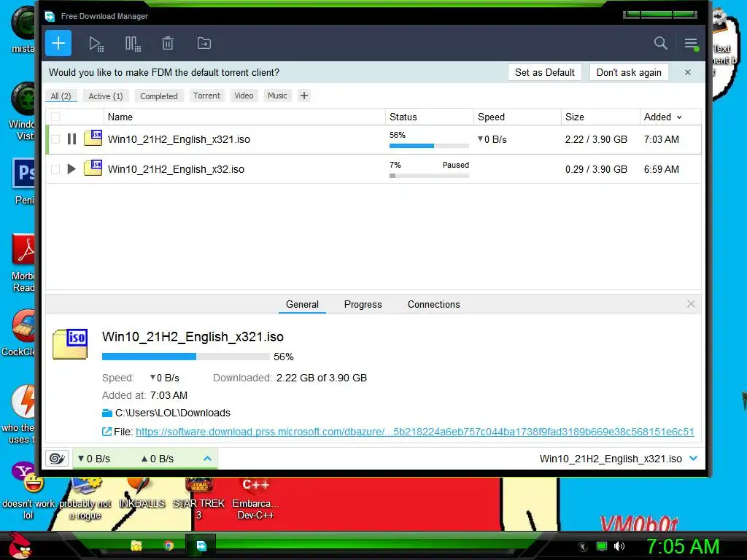Tick checkbox for Win10_21H2_English_x321.iso
The width and height of the screenshot is (747, 560).
click(x=55, y=139)
